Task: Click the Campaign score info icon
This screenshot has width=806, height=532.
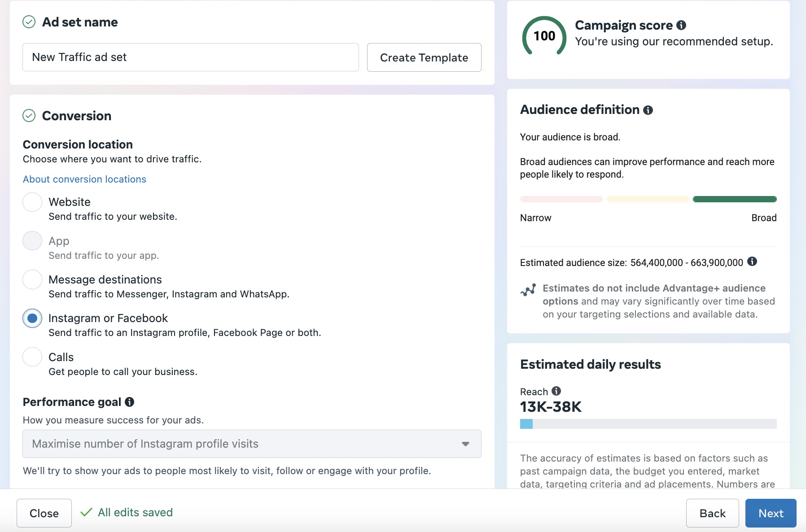Action: [681, 26]
